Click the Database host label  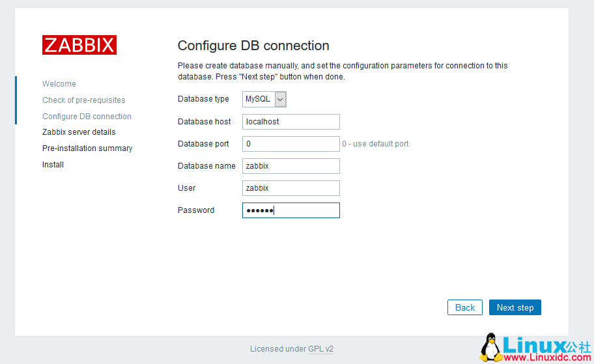[205, 122]
